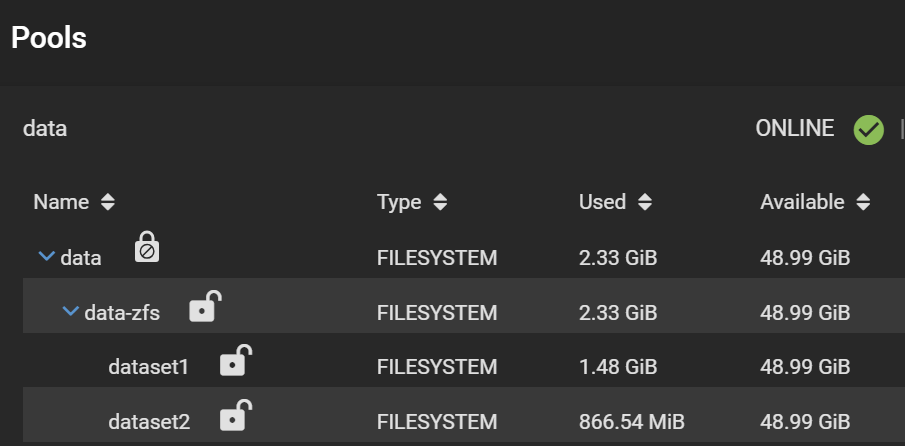
Task: Select the data-zfs dataset name
Action: point(122,313)
